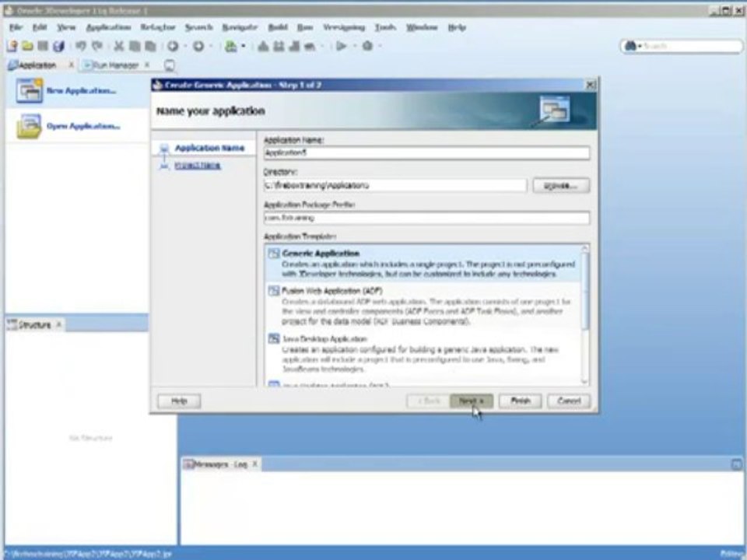The image size is (747, 560).
Task: Click the binoculars search icon
Action: [x=631, y=46]
